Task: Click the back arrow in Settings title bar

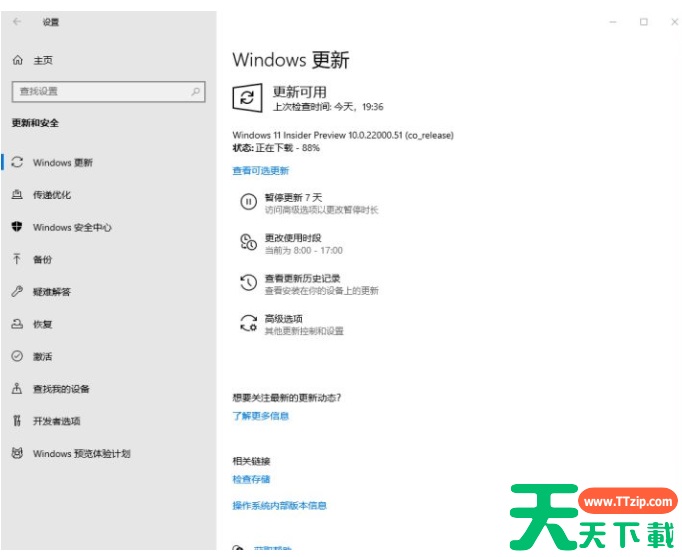Action: (x=17, y=21)
